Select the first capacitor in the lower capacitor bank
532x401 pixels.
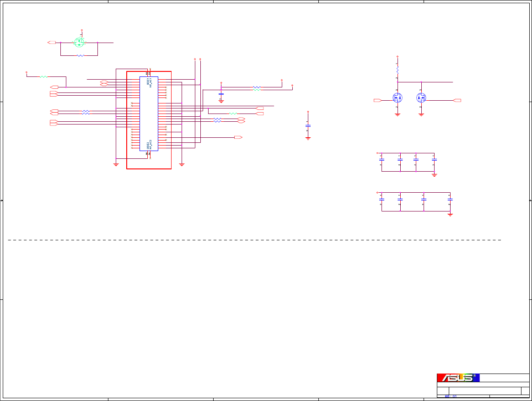tap(382, 199)
